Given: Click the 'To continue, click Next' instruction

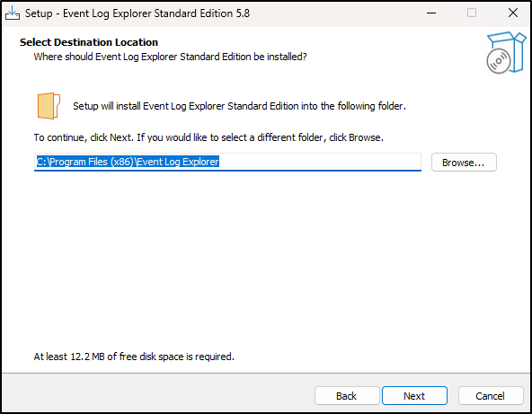Looking at the screenshot, I should (208, 137).
